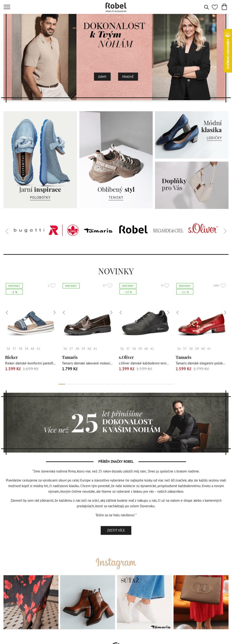Image resolution: width=232 pixels, height=644 pixels.
Task: Show next brands with right arrow
Action: (225, 231)
